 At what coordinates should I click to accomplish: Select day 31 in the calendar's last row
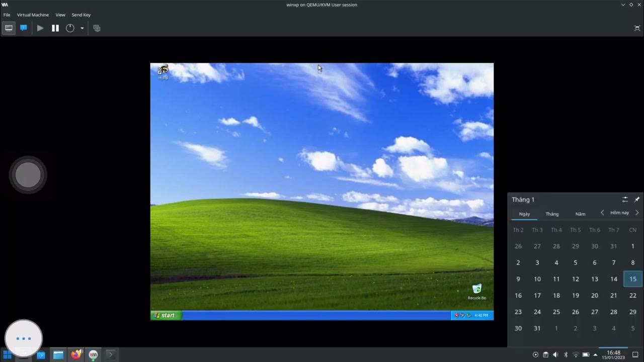pyautogui.click(x=537, y=328)
